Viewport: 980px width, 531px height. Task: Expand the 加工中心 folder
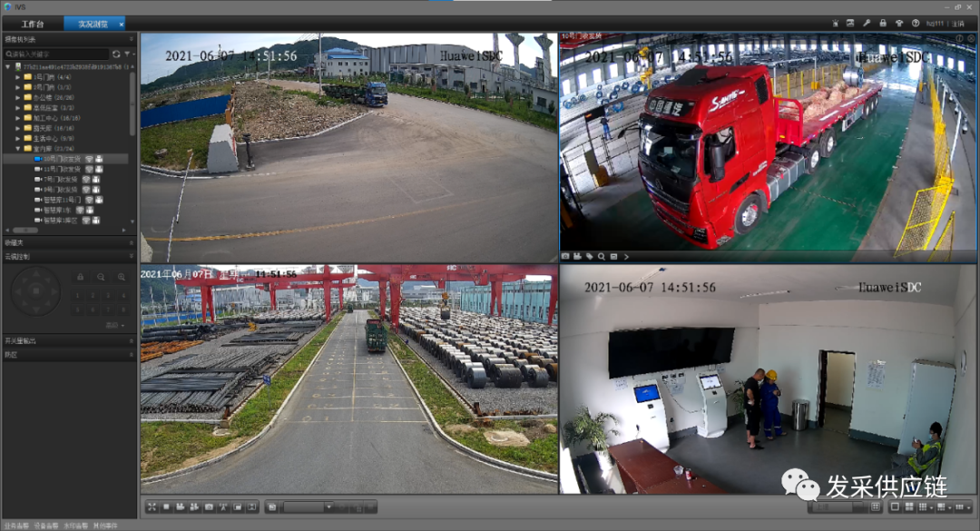tap(18, 118)
